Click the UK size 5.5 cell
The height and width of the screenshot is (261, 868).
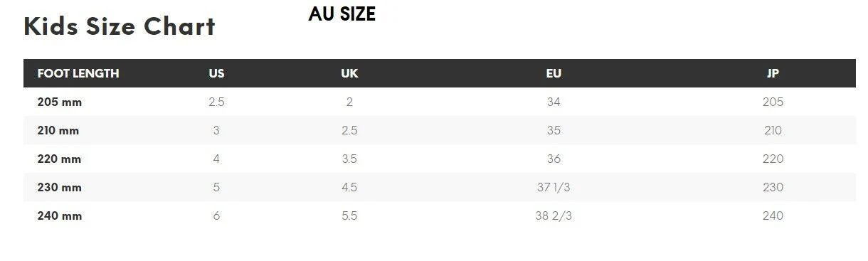tap(349, 215)
